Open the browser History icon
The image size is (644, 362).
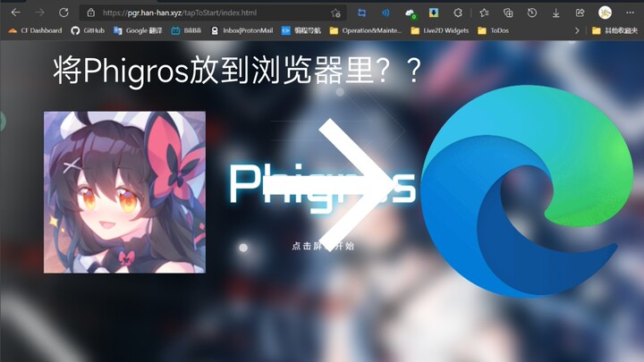[x=532, y=13]
